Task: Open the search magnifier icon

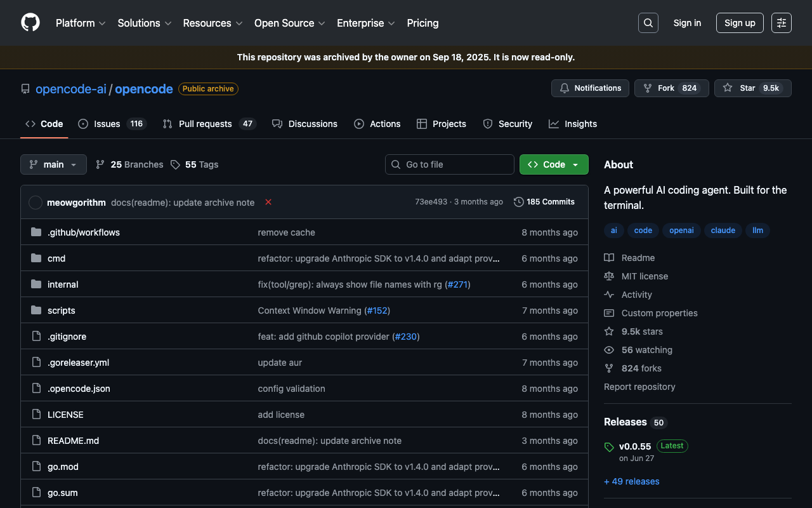Action: point(648,23)
